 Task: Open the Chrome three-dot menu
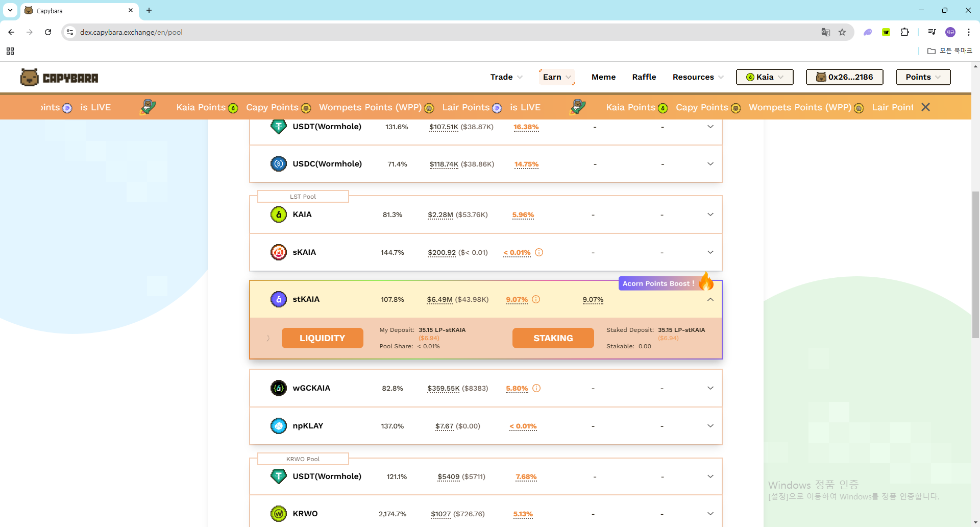coord(968,32)
